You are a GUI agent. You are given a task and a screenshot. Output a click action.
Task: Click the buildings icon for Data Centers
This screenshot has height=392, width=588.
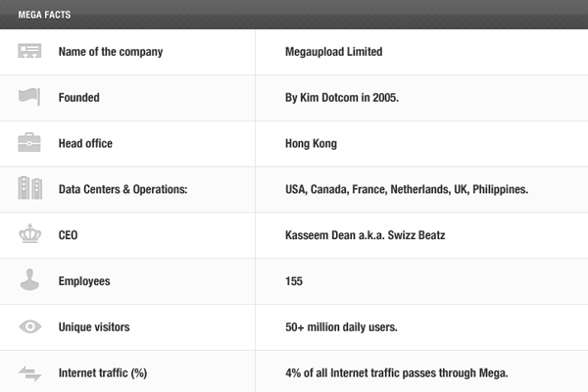click(x=30, y=187)
